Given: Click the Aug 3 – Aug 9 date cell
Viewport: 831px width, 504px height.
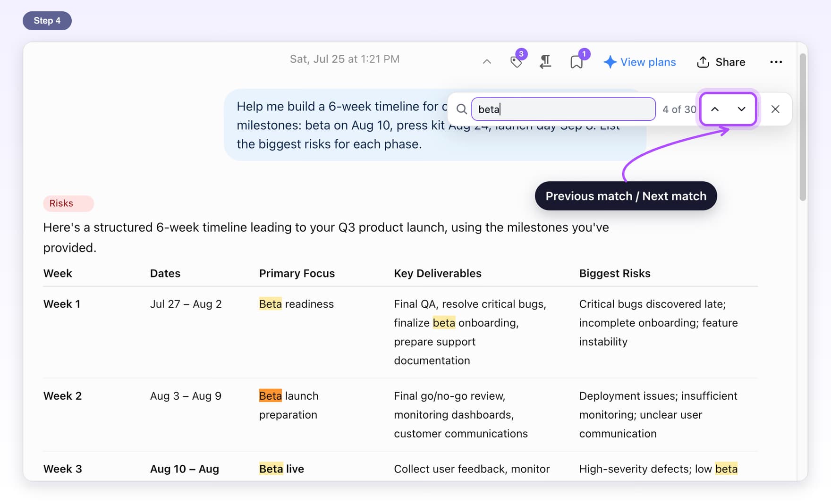Looking at the screenshot, I should [x=186, y=396].
